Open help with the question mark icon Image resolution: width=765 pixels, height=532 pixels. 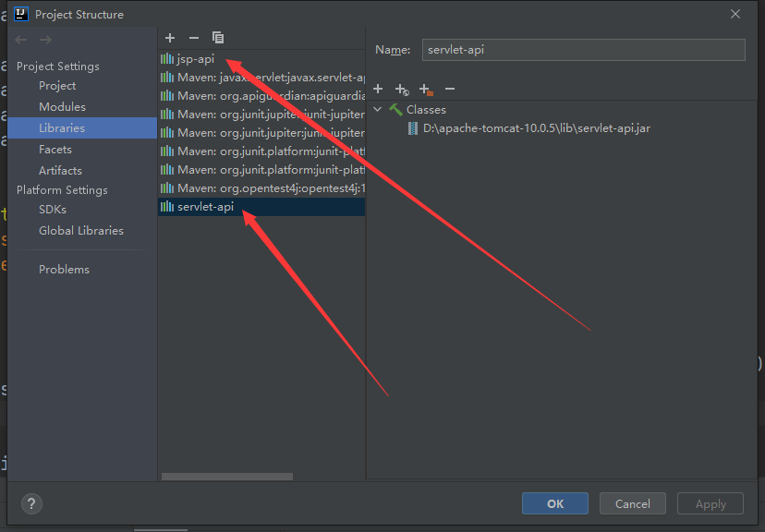click(x=31, y=503)
